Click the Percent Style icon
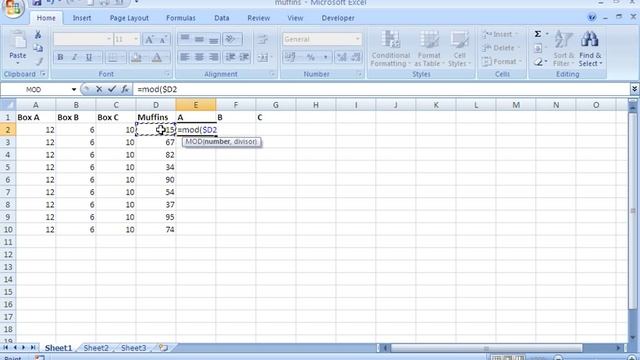This screenshot has width=640, height=360. 311,57
